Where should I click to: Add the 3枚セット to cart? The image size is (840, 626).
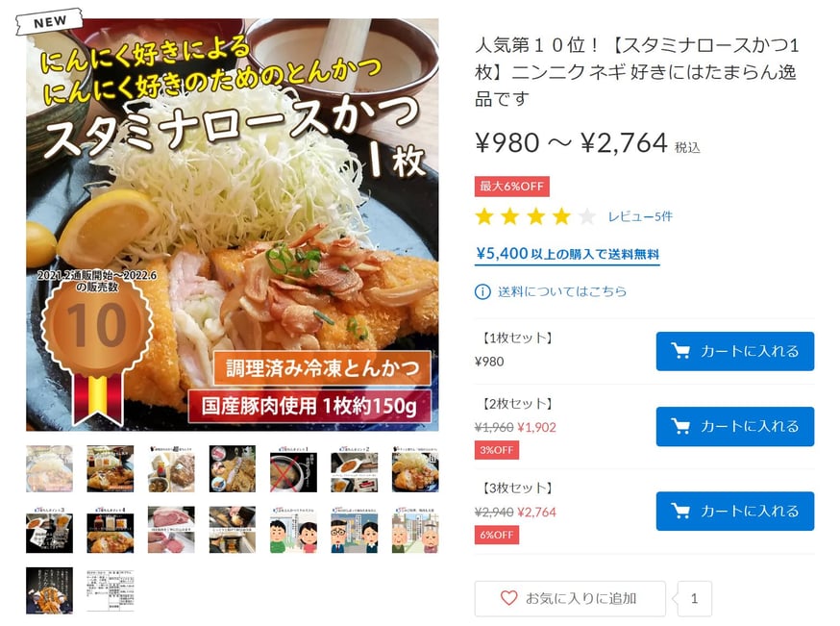click(735, 511)
